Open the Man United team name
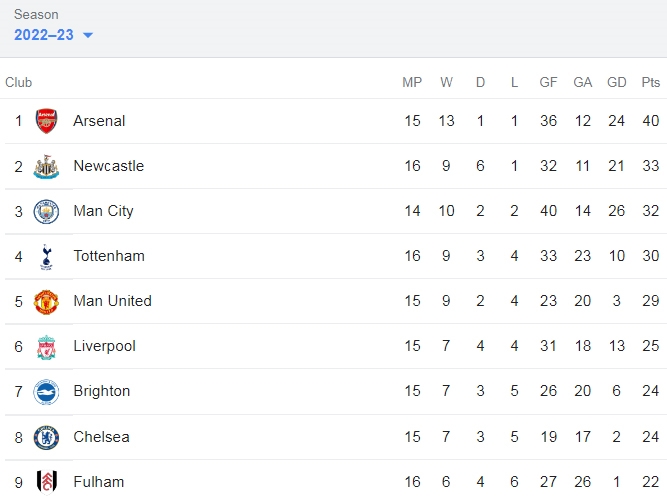Screen dimensions: 667x498 112,301
